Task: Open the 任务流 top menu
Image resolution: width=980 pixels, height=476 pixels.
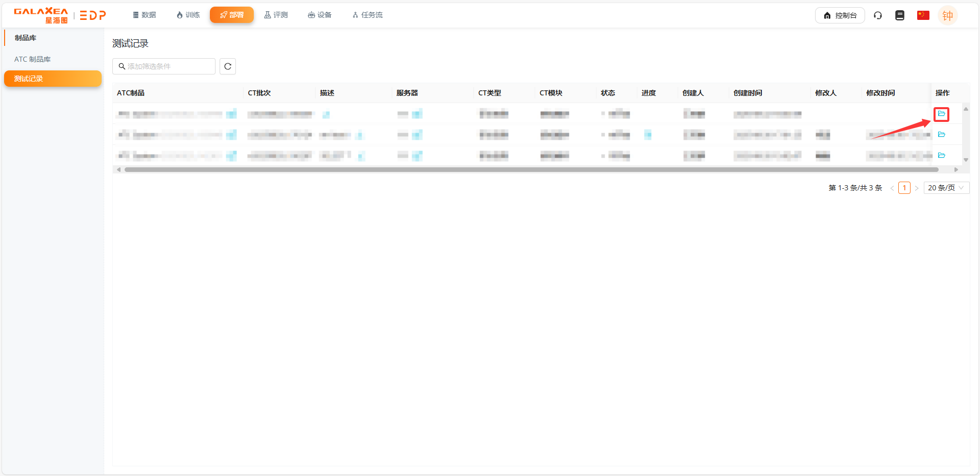Action: pos(367,15)
